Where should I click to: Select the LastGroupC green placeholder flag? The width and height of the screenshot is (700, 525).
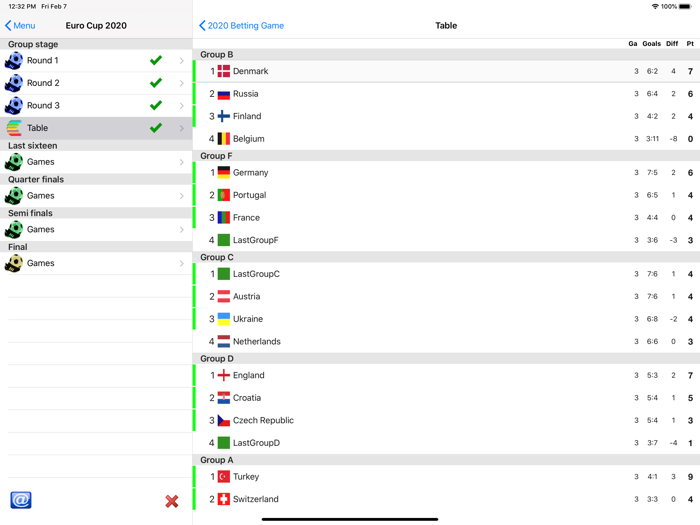coord(224,274)
